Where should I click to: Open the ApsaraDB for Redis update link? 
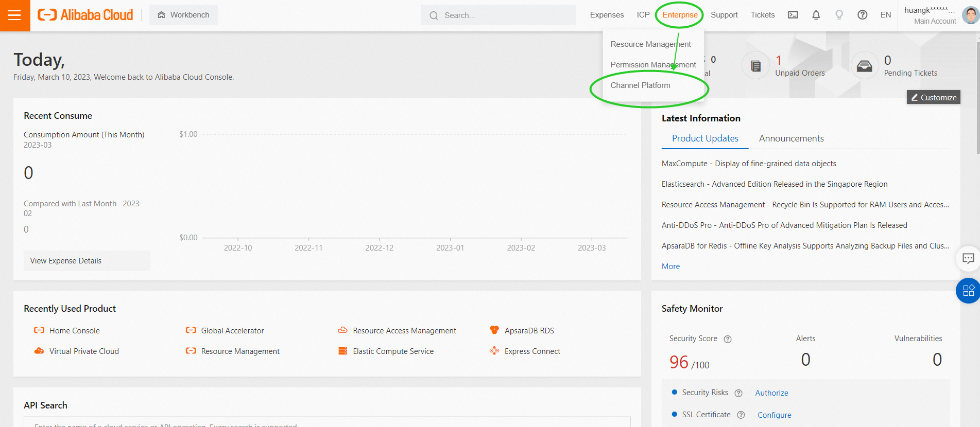pos(805,246)
